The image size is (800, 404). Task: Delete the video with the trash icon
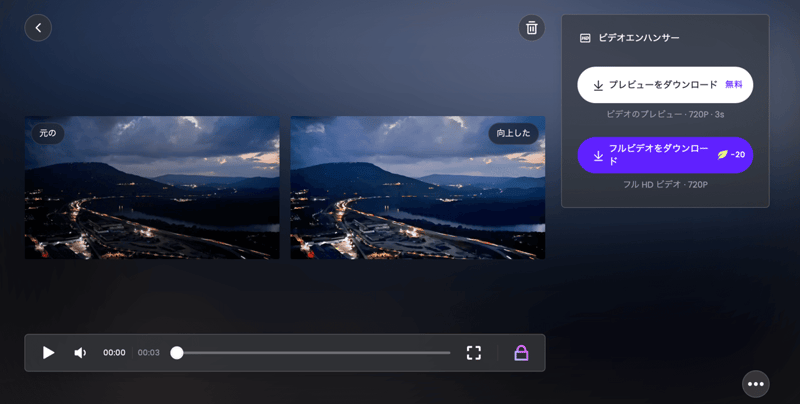coord(531,28)
